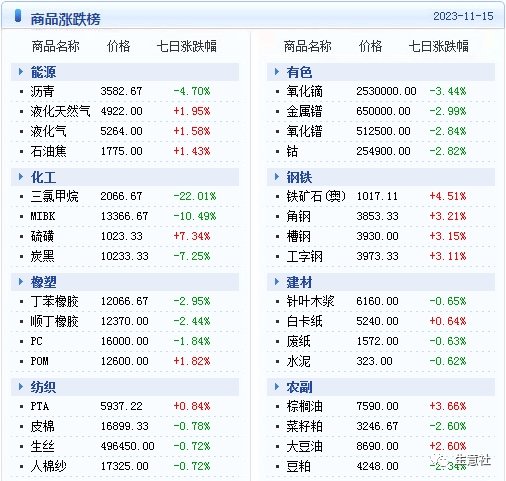Click the 生丝 price 496450.00
506x481 pixels.
[127, 446]
